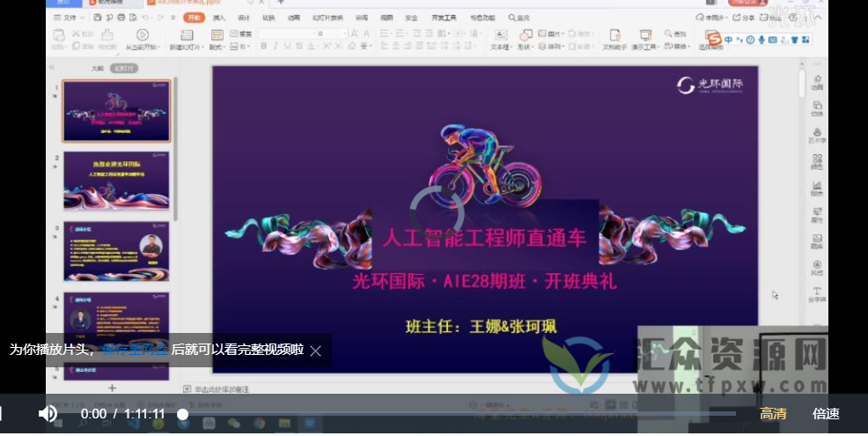Screen dimensions: 868x436
Task: Open the 开发工具 ribbon tab
Action: (444, 18)
